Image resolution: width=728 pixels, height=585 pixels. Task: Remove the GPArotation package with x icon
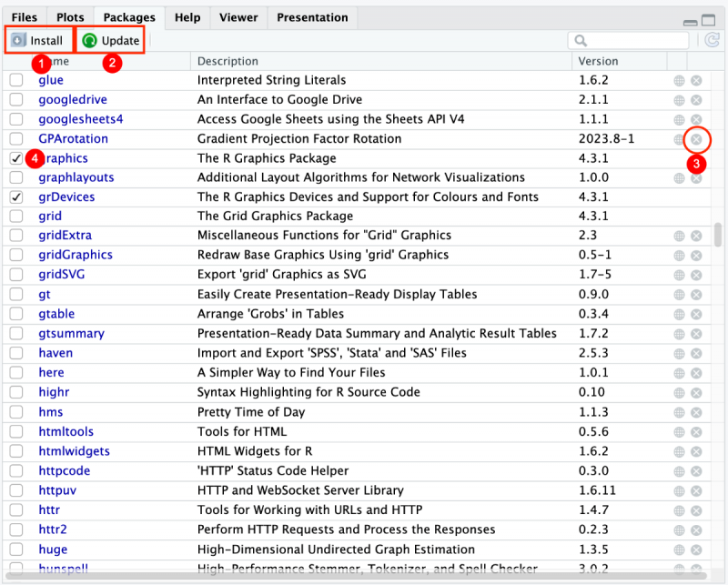pos(696,139)
